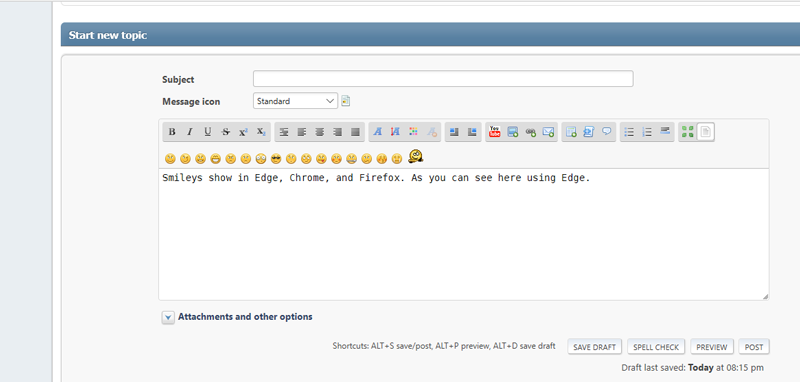Insert a hyperlink
Viewport: 800px width, 382px height.
531,132
